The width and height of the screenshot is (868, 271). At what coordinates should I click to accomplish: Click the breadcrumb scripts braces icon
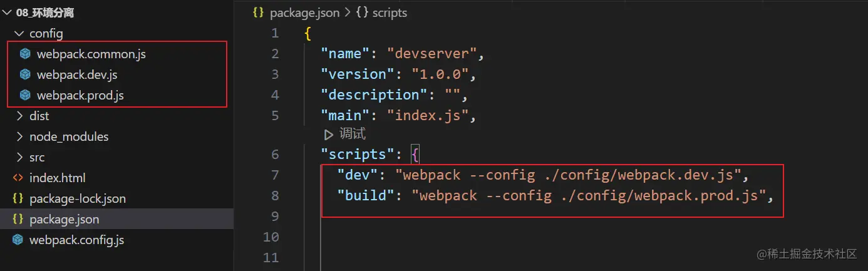pos(362,13)
